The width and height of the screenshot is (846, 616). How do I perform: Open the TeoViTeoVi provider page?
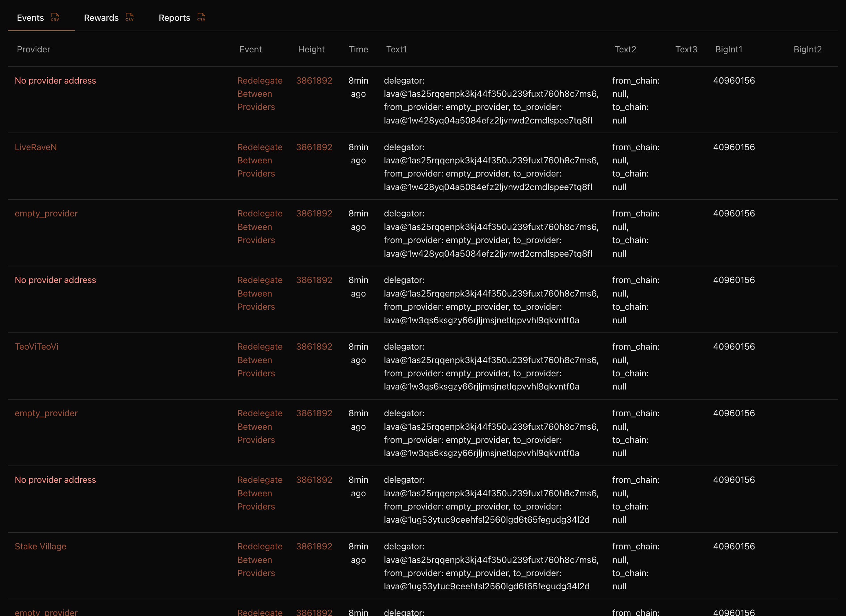tap(36, 346)
